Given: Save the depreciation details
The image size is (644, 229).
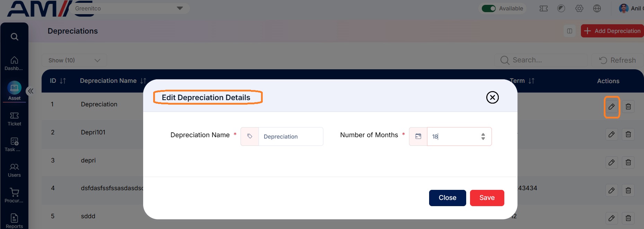Looking at the screenshot, I should tap(487, 198).
